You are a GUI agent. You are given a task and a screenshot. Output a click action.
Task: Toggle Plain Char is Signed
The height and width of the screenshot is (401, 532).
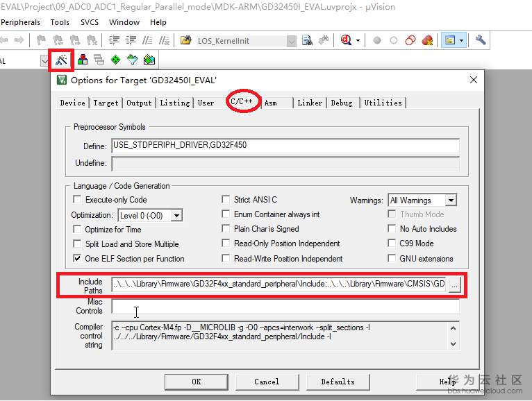(x=226, y=228)
